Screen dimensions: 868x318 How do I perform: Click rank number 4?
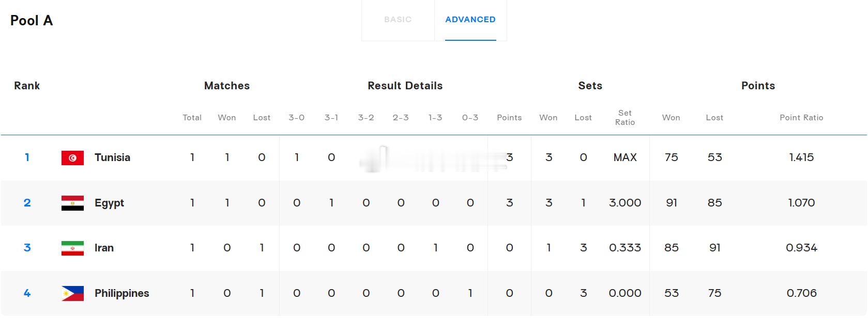point(27,293)
